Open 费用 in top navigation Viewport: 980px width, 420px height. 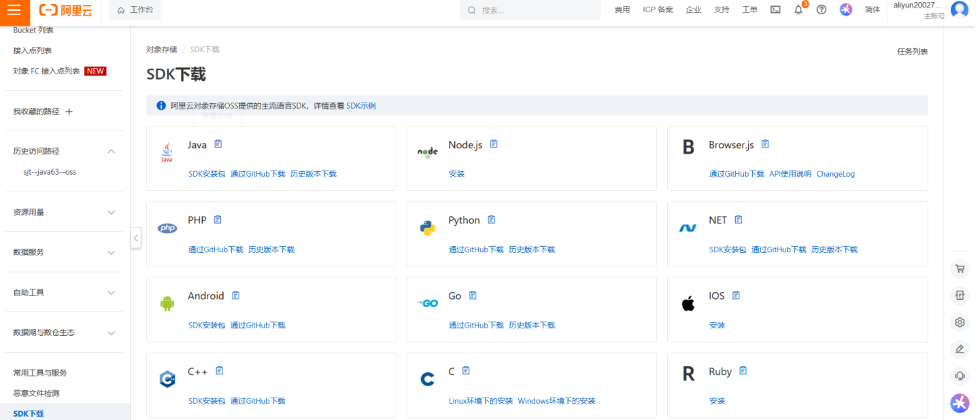pyautogui.click(x=622, y=10)
